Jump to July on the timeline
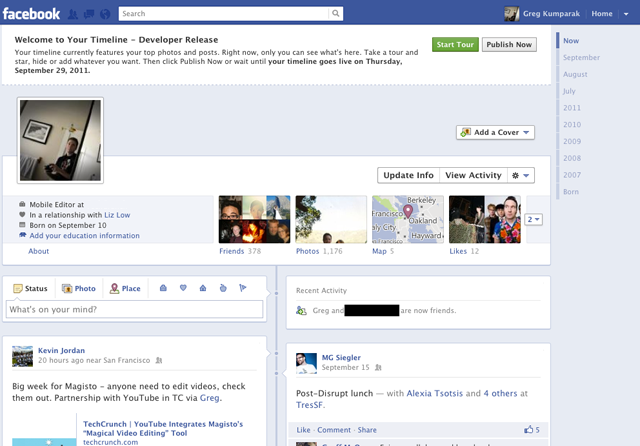 [569, 91]
